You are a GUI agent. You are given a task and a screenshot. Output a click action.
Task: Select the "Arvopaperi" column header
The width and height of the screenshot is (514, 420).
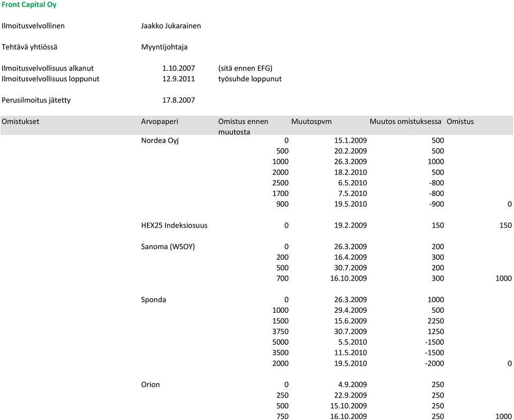pos(160,122)
